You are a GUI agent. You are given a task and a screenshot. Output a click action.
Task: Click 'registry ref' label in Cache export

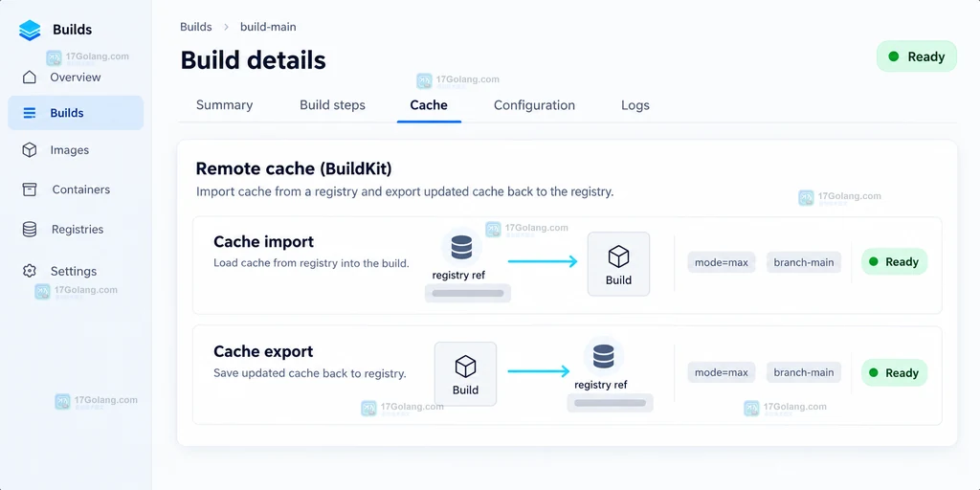601,385
